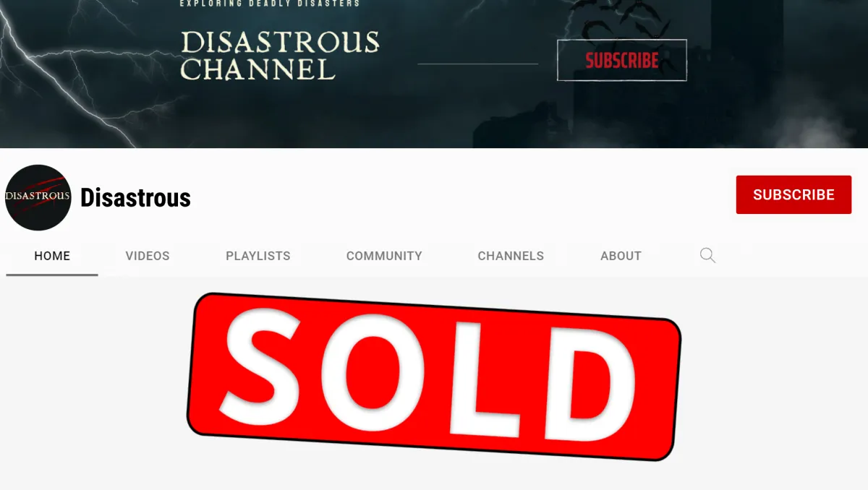Open the PLAYLISTS tab
This screenshot has width=868, height=490.
pos(258,256)
